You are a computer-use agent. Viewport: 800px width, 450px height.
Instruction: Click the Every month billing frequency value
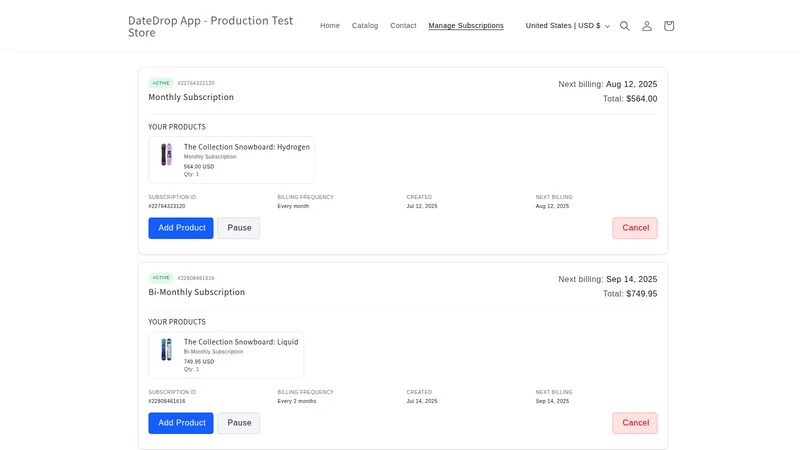tap(293, 206)
